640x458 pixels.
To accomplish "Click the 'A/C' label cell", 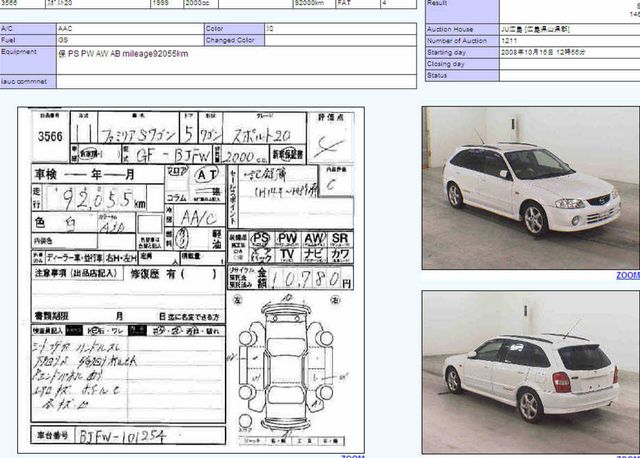I will click(28, 29).
